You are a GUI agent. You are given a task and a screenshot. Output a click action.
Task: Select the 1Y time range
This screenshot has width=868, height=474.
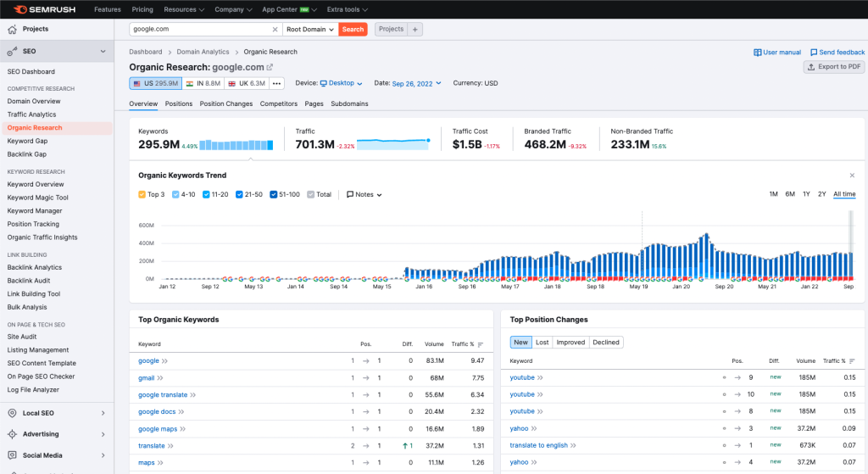(806, 194)
